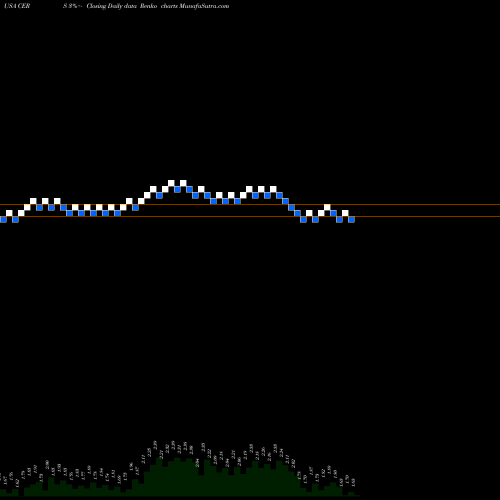Click the 'USA CER' chart title text
This screenshot has width=500, height=500.
coord(17,6)
